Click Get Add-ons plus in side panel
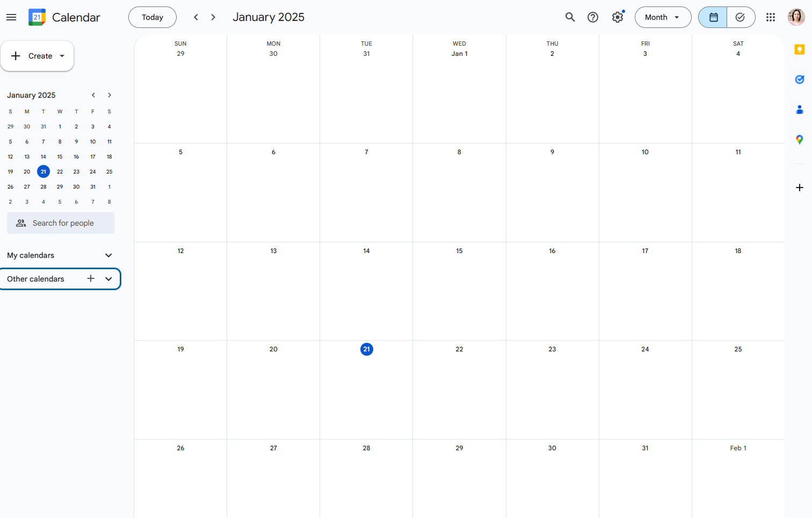Viewport: 812px width, 518px height. [x=800, y=188]
